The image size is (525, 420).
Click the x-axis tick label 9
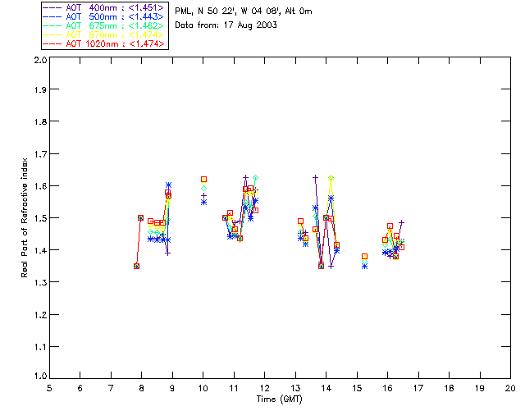[x=172, y=388]
